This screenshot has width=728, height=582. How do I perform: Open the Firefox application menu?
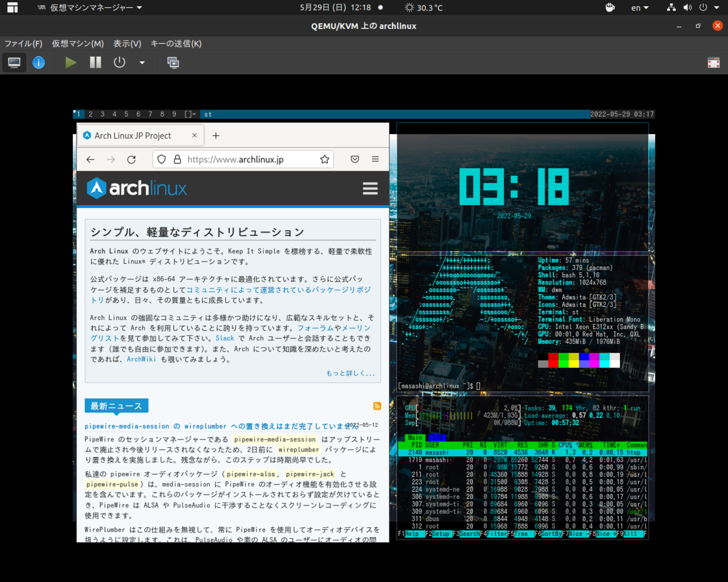[x=376, y=159]
